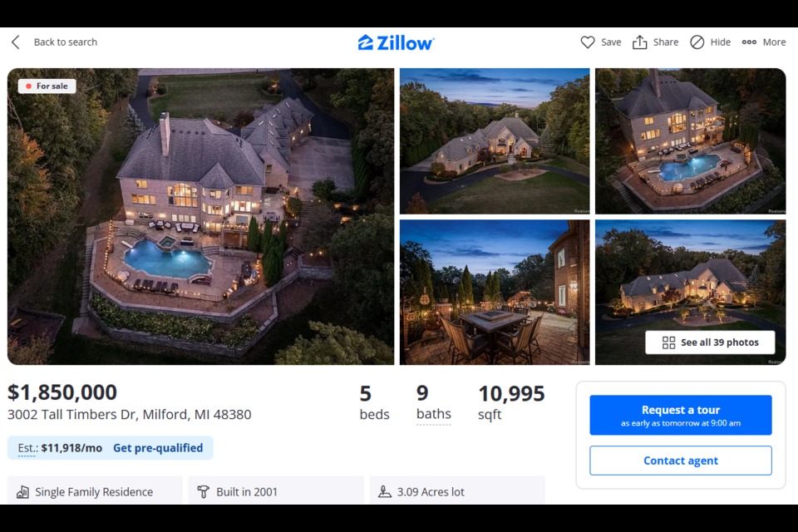Click the 3.09 Acres lot icon

[x=385, y=492]
